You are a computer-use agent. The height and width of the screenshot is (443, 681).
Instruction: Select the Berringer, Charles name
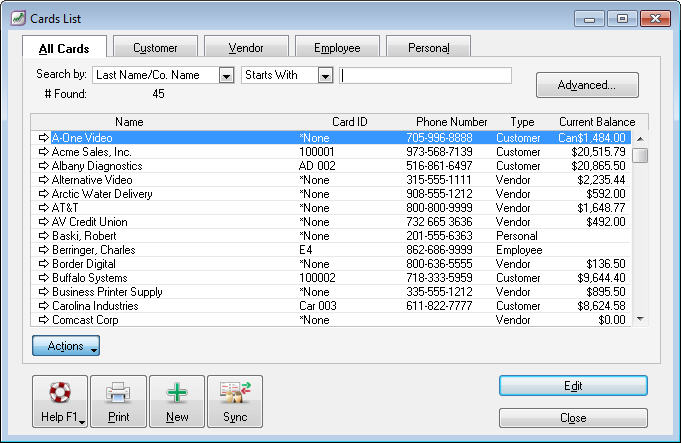click(94, 250)
